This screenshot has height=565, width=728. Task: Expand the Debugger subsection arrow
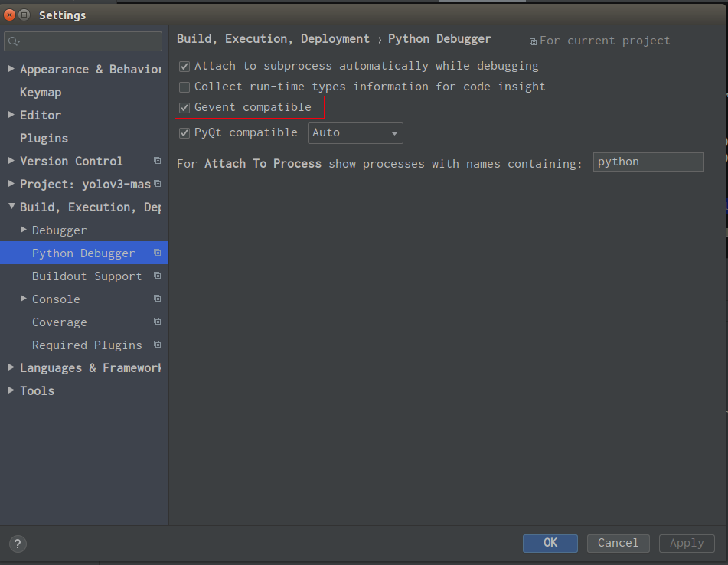(x=23, y=230)
